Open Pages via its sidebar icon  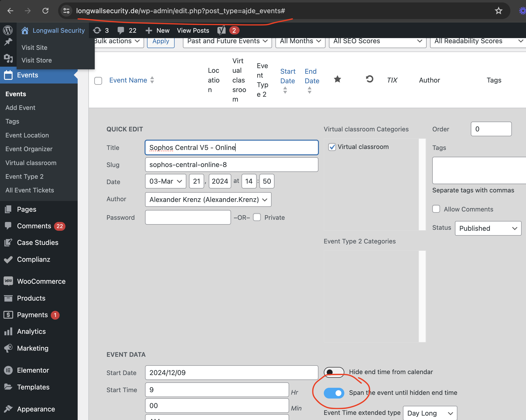(8, 209)
